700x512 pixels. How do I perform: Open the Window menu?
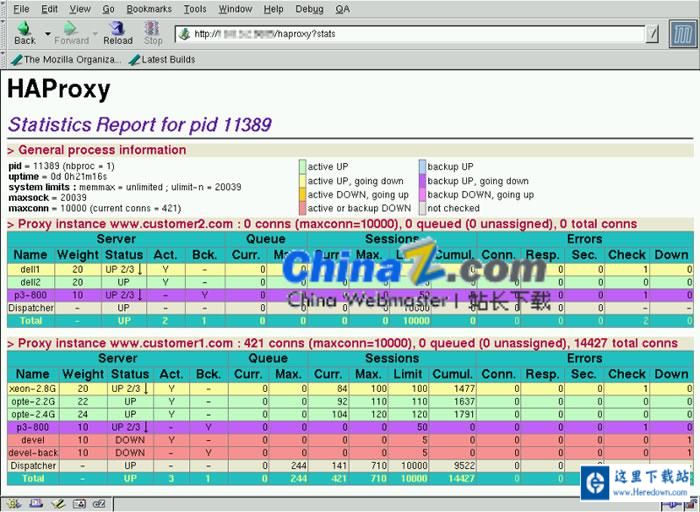tap(235, 9)
